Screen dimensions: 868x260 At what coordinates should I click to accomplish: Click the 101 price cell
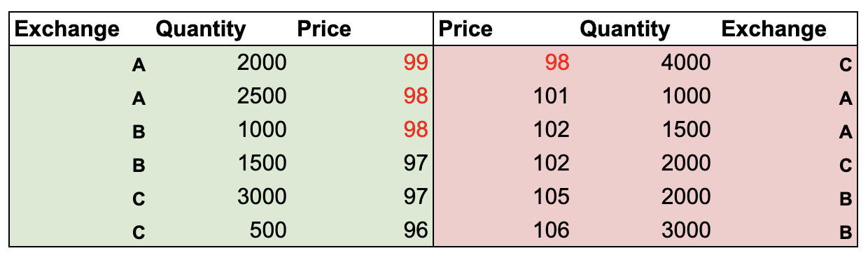pyautogui.click(x=551, y=96)
